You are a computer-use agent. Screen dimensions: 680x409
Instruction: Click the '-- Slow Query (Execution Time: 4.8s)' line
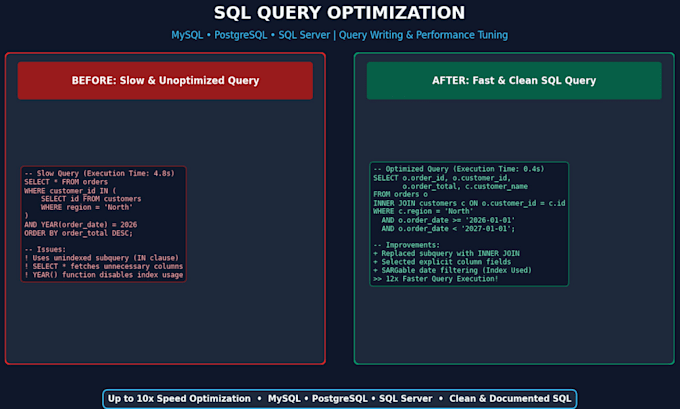[99, 173]
